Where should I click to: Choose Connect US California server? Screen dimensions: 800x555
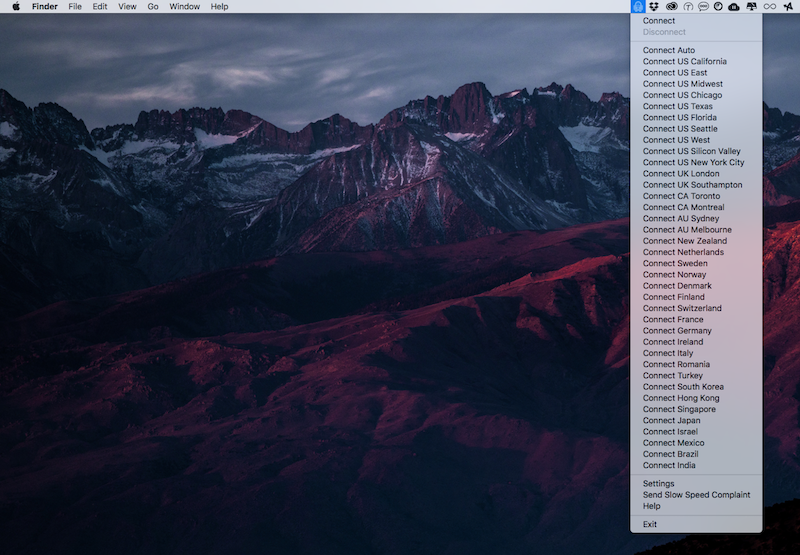pyautogui.click(x=684, y=61)
